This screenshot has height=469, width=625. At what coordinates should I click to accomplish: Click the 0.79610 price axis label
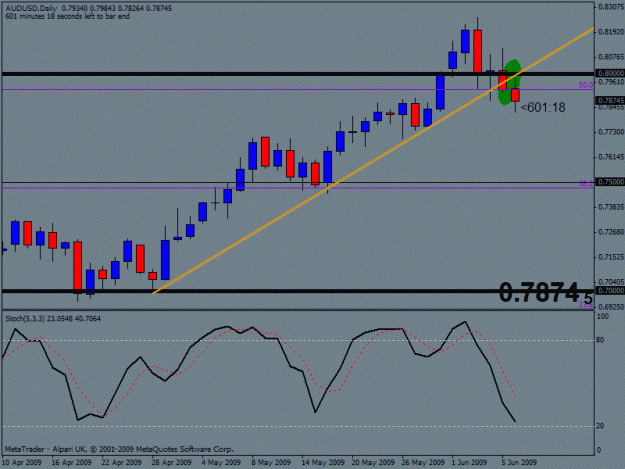pos(611,82)
